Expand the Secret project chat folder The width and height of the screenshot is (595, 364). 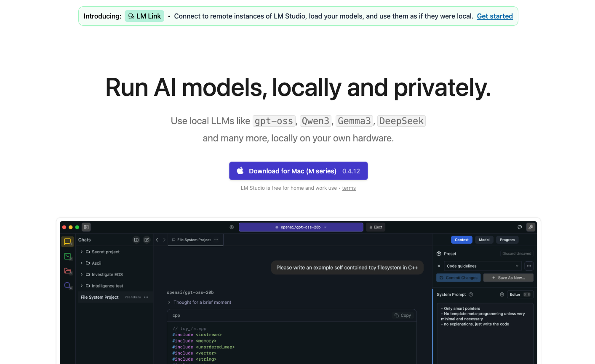point(81,252)
